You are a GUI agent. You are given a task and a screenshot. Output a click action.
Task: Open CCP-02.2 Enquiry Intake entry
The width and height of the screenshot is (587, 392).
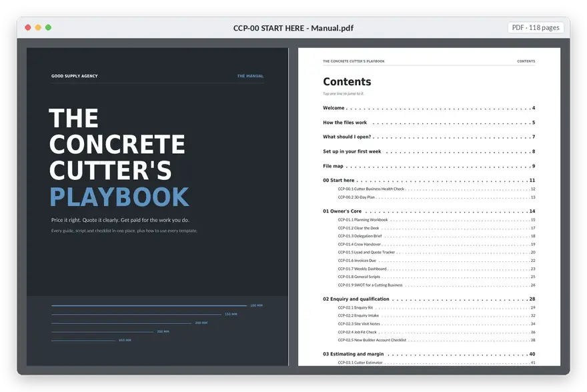436,316
